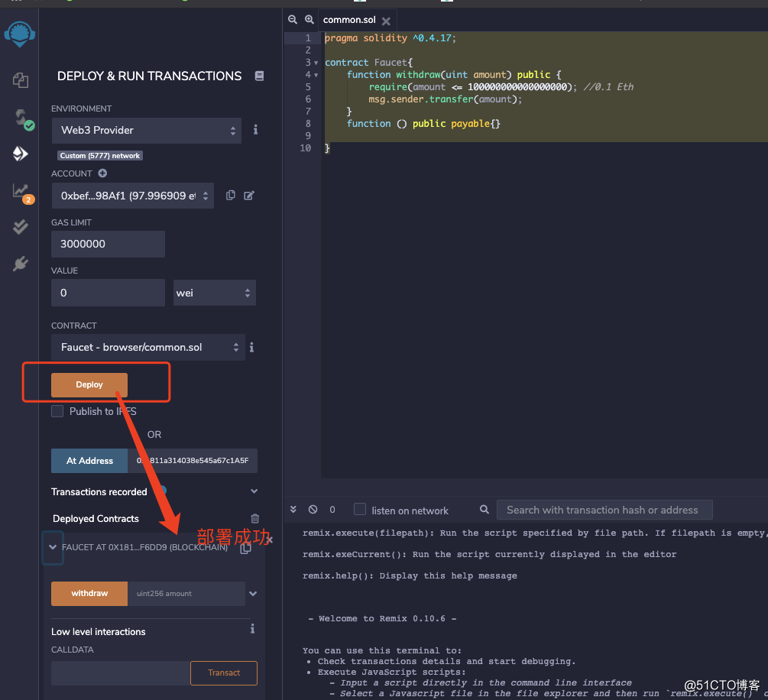Click the msg.sender.transfer code line

(x=446, y=99)
